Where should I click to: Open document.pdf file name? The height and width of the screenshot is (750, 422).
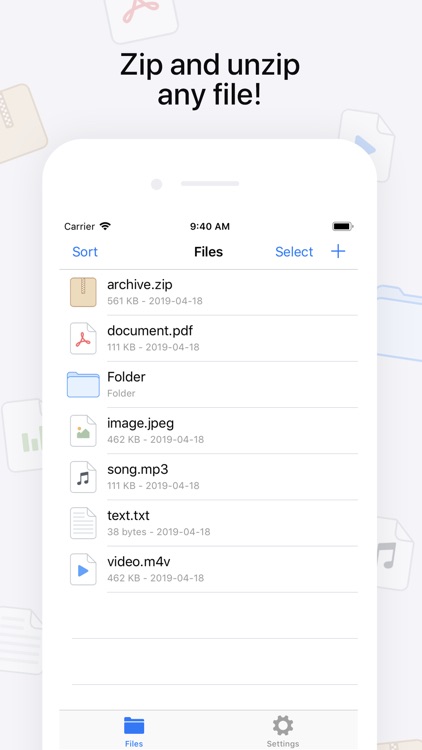150,331
